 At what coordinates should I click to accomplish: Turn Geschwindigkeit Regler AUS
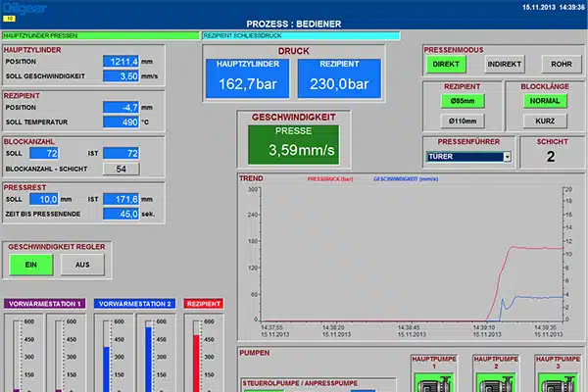point(82,265)
